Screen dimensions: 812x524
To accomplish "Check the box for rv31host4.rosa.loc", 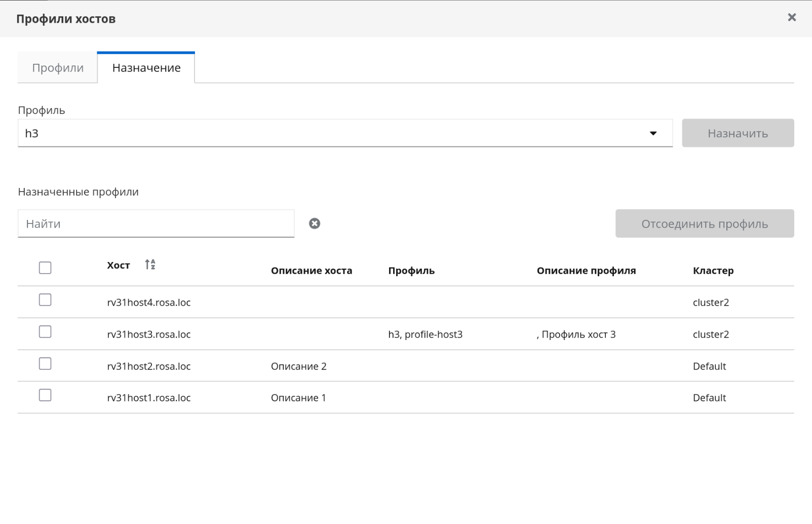I will point(45,300).
